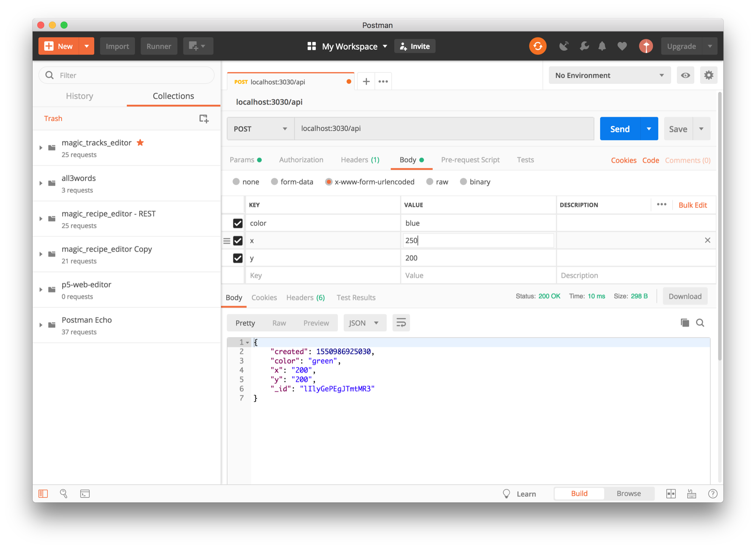This screenshot has width=756, height=549.
Task: Click the request URL input field
Action: point(444,129)
